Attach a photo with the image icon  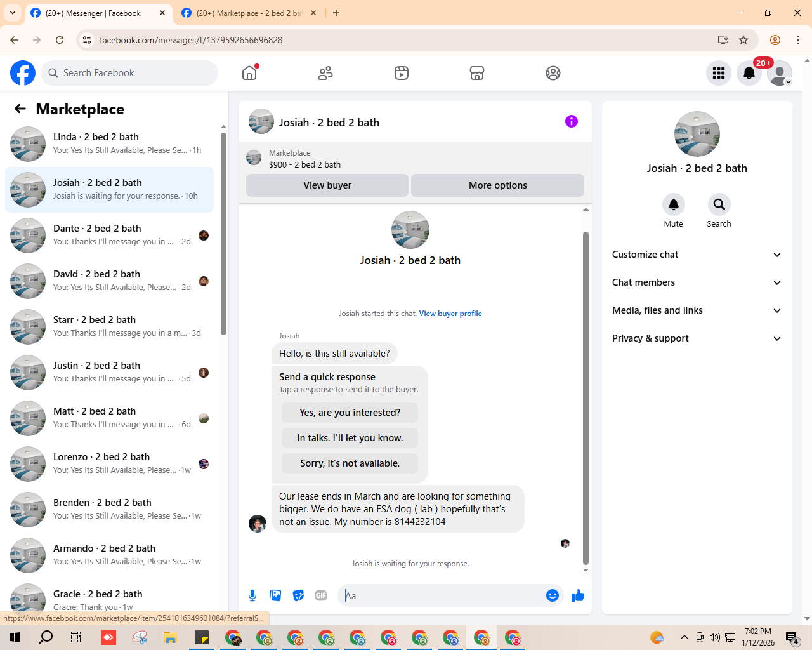tap(275, 595)
